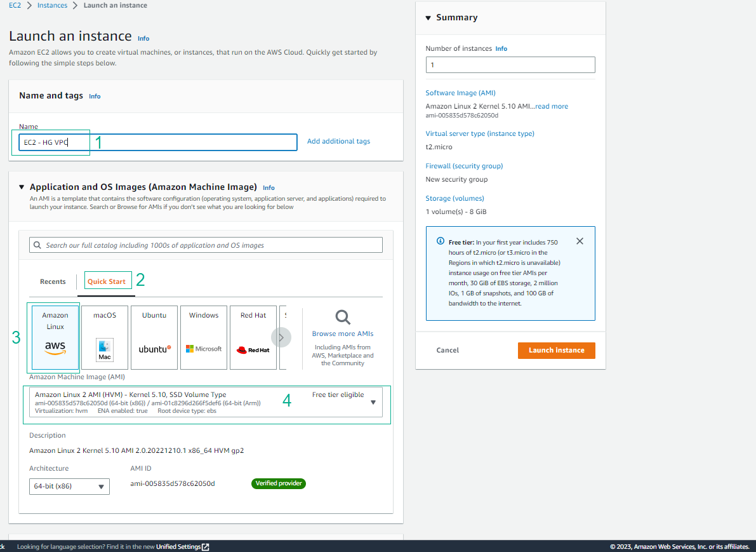Go to EC2 in breadcrumb
The width and height of the screenshot is (756, 552).
pos(15,5)
